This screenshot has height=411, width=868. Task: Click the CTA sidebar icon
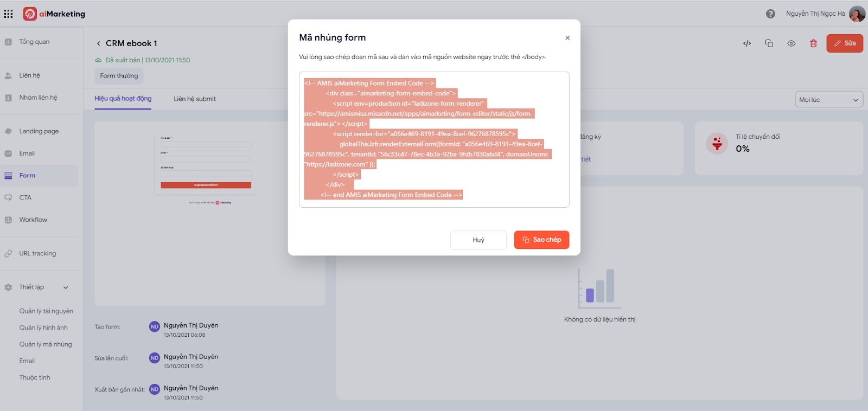[8, 198]
